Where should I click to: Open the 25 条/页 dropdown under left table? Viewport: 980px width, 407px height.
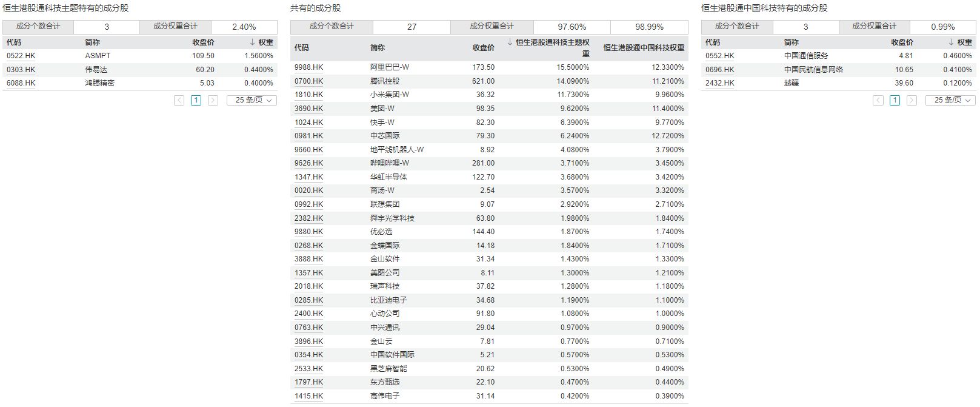coord(252,100)
